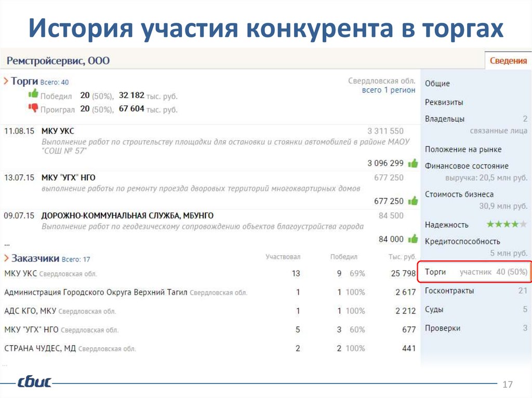
Task: Click thumbs-up icon beside 677 250 result
Action: click(413, 201)
